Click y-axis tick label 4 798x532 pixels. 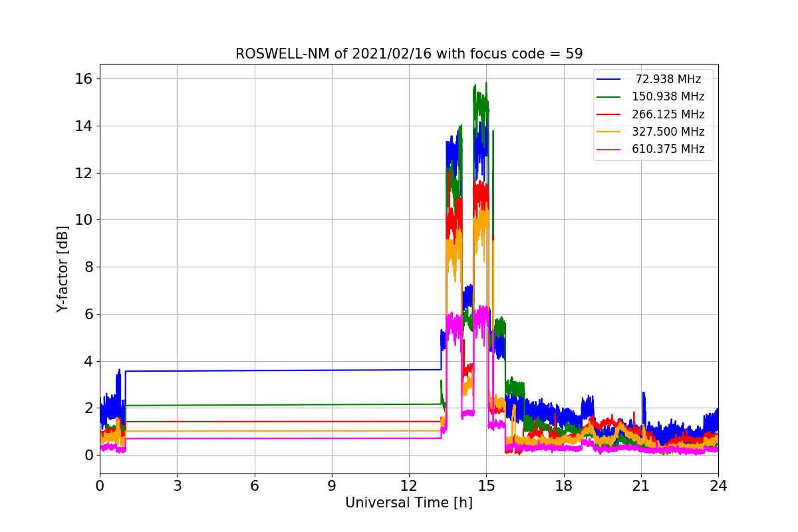coord(88,361)
